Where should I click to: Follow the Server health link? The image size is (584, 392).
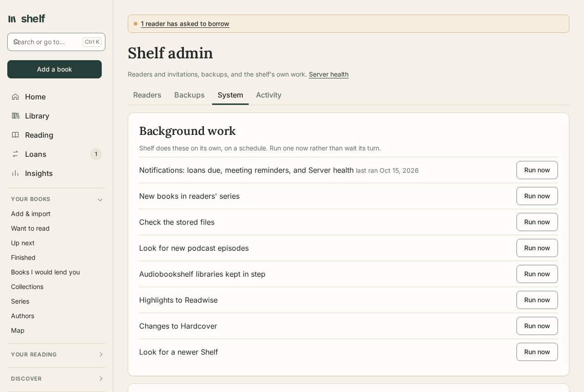click(x=328, y=74)
